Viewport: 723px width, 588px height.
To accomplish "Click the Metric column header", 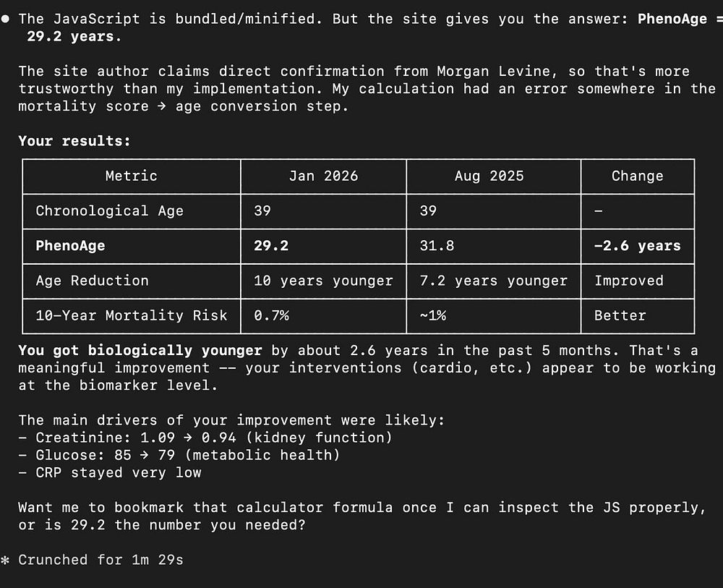I will [131, 176].
